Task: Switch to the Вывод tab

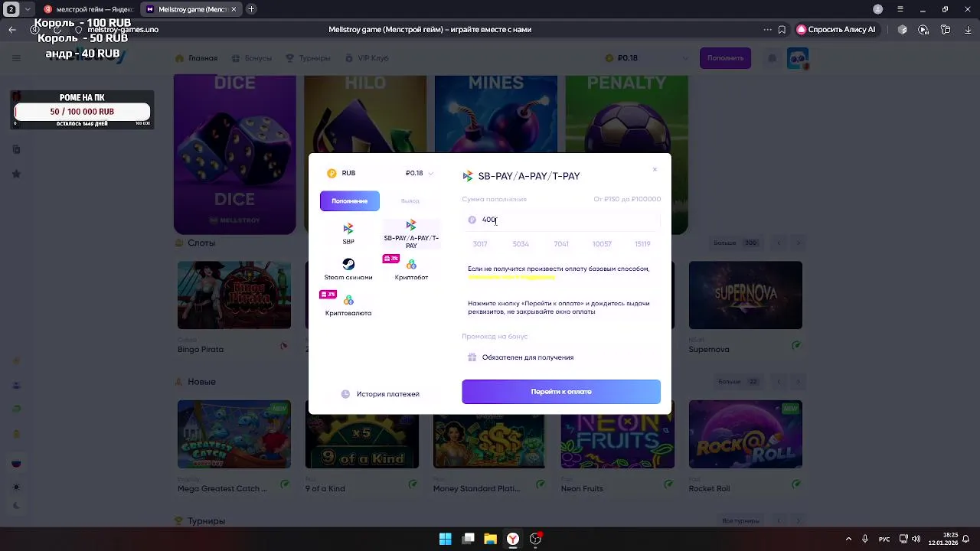Action: pyautogui.click(x=410, y=201)
